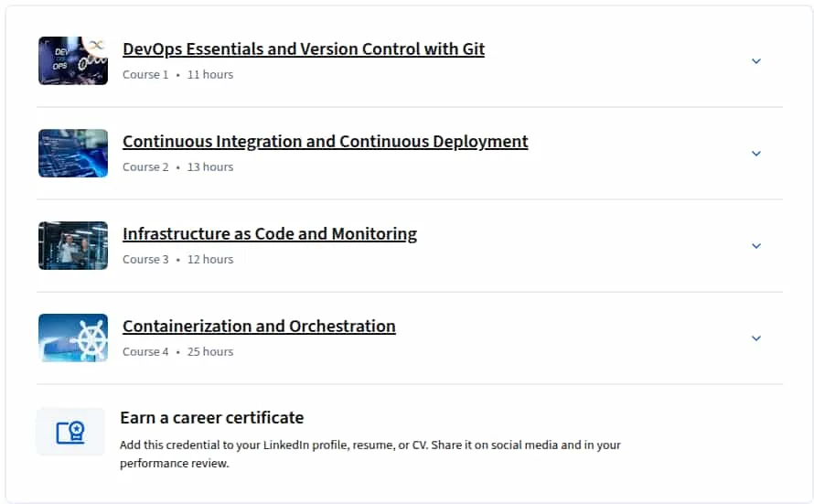This screenshot has width=814, height=504.
Task: Expand the Continuous Integration course details chevron
Action: 756,154
